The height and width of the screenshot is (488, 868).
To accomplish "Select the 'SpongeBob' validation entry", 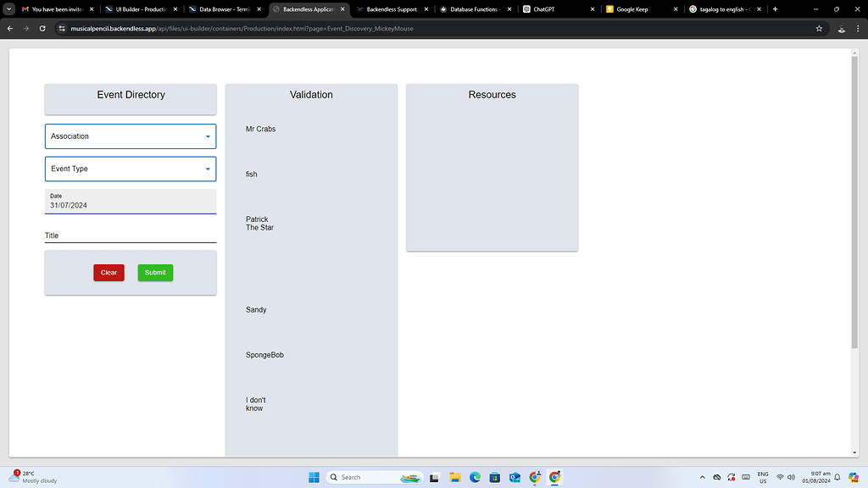I will [264, 355].
